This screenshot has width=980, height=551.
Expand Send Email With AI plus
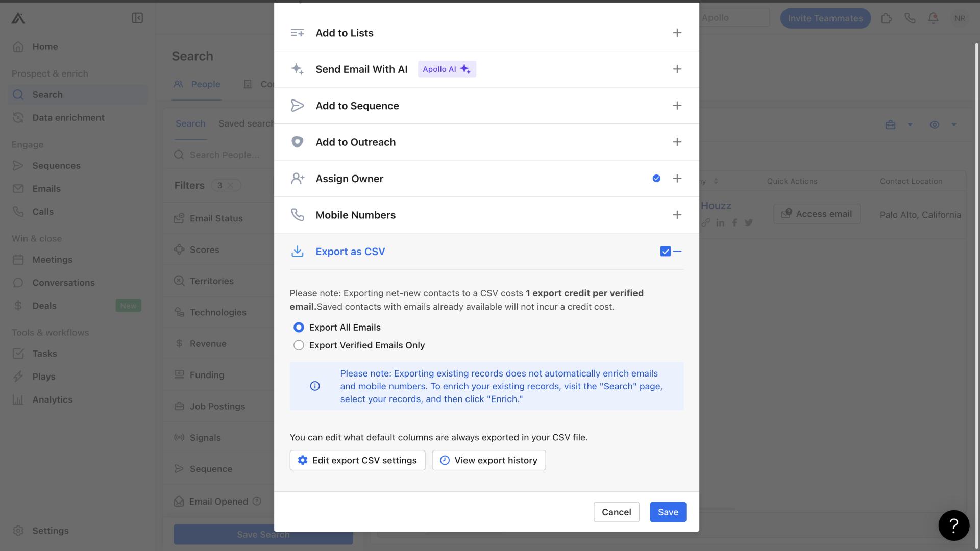[677, 69]
